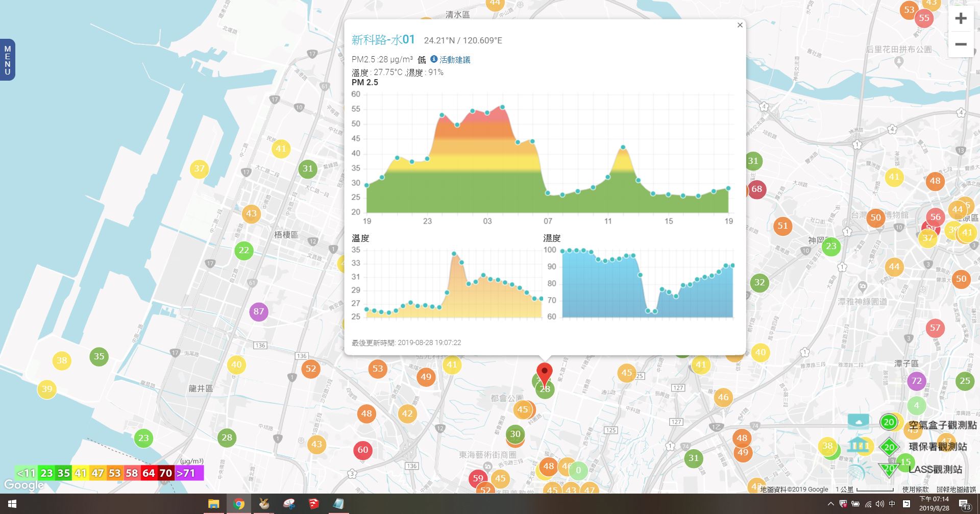The image size is (980, 514).
Task: Open the side MENU tab
Action: (x=7, y=60)
